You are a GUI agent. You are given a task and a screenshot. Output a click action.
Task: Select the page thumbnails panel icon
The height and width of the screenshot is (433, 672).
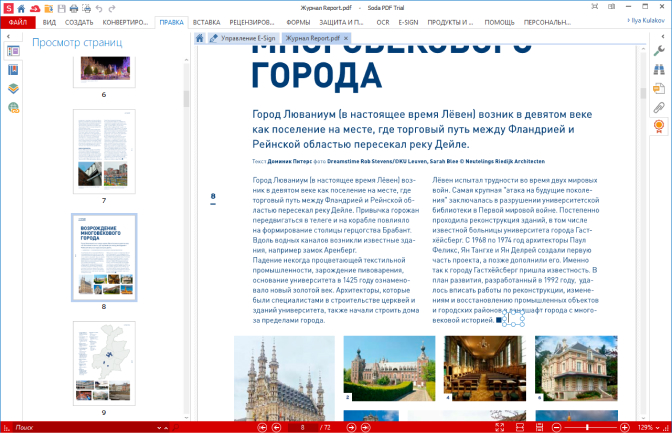(x=13, y=51)
